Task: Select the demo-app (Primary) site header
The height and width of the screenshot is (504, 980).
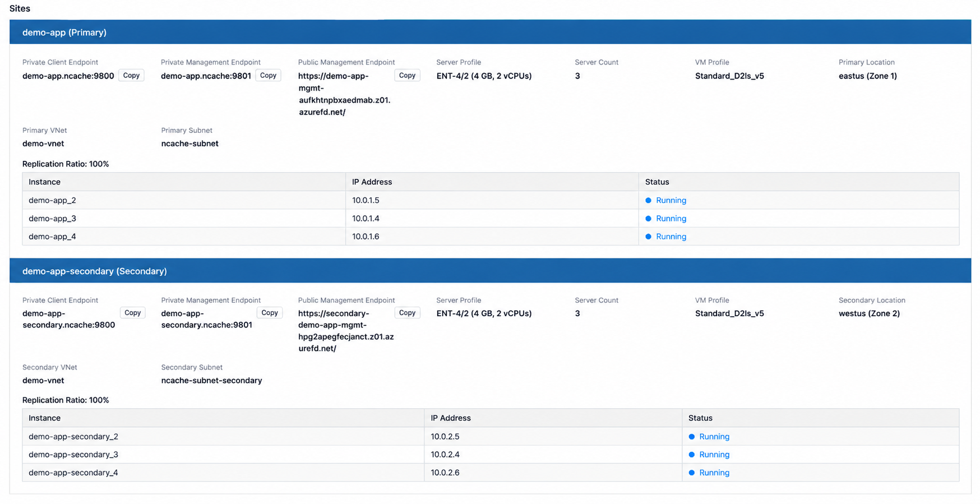Action: (490, 32)
